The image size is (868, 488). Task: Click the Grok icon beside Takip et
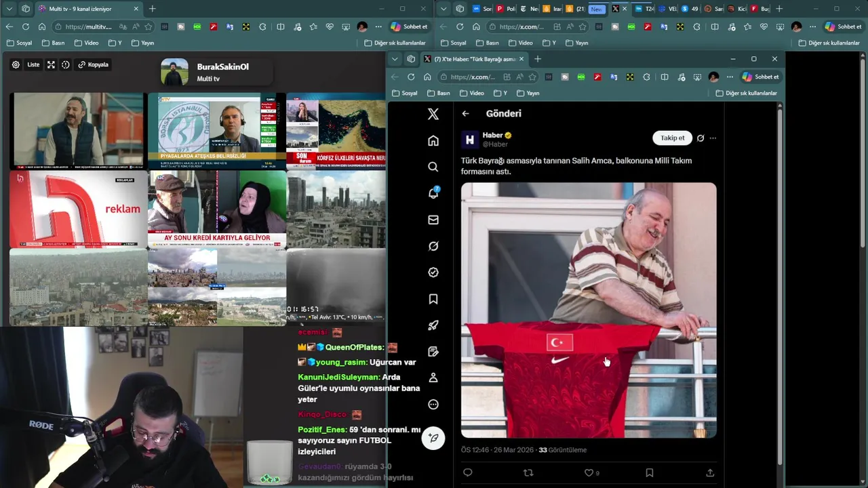pyautogui.click(x=701, y=138)
